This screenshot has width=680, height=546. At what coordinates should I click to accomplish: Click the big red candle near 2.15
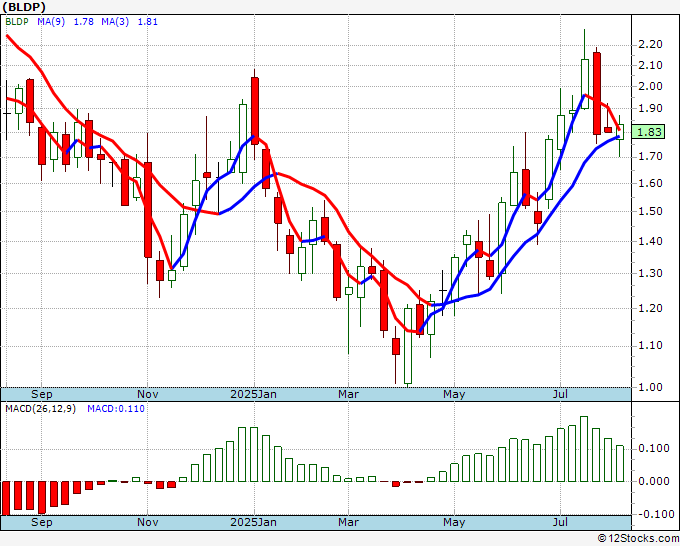click(x=597, y=93)
